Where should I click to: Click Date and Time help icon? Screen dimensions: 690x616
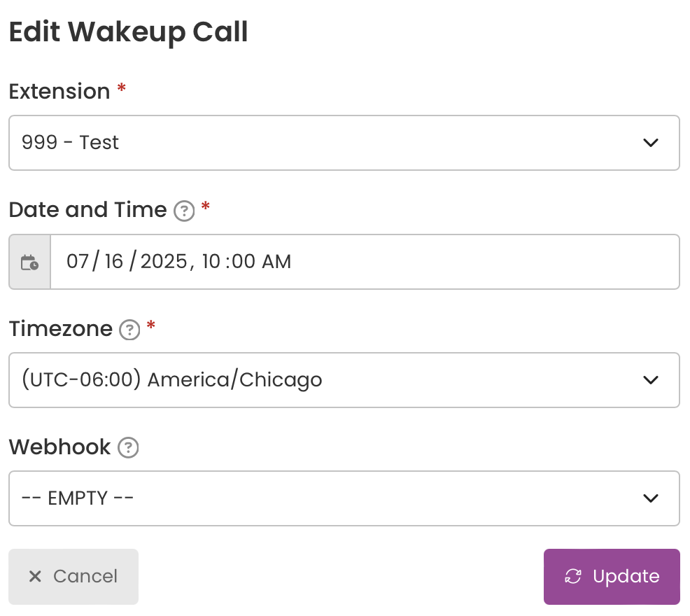184,211
